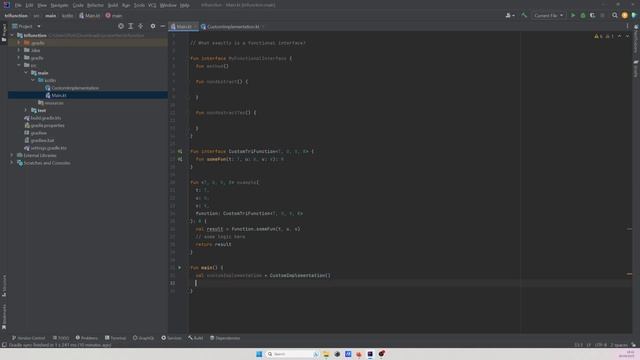Toggle Project tool window stripe button

click(x=4, y=33)
